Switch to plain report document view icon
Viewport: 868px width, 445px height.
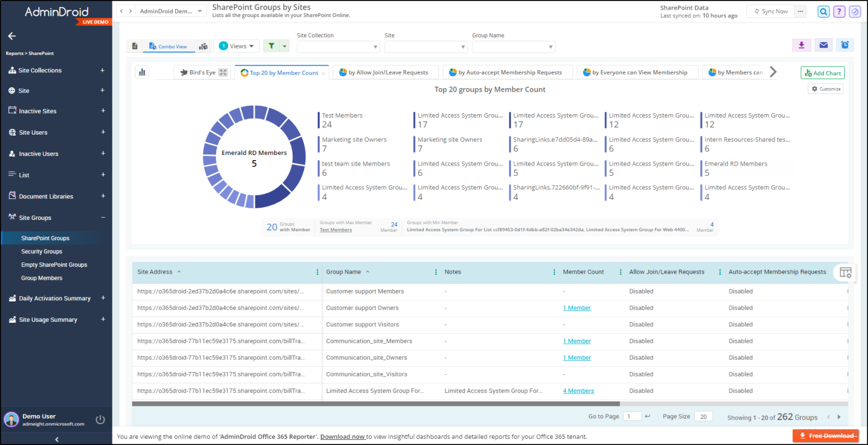[134, 45]
